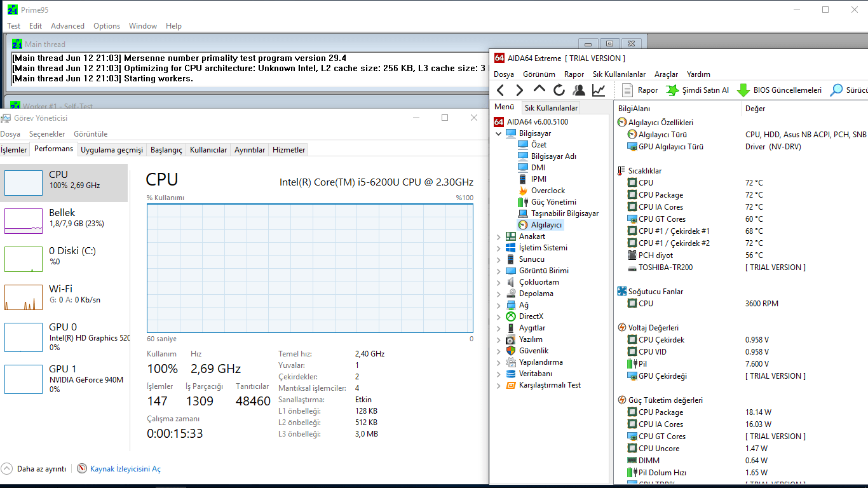Expand the İşletim Sistemi tree node

pos(499,248)
